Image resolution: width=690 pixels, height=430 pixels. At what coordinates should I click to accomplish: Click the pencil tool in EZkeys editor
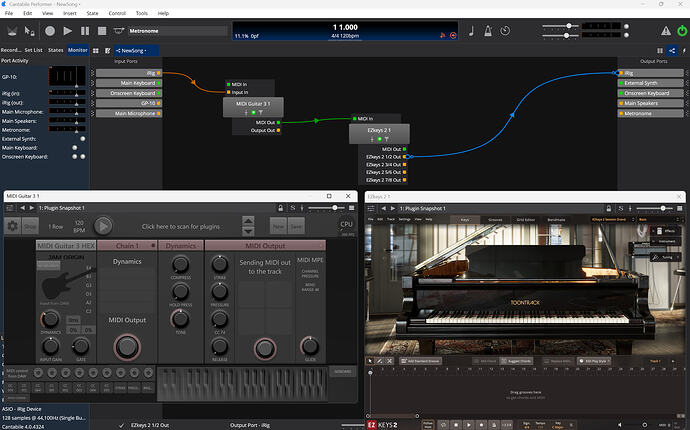pyautogui.click(x=380, y=361)
